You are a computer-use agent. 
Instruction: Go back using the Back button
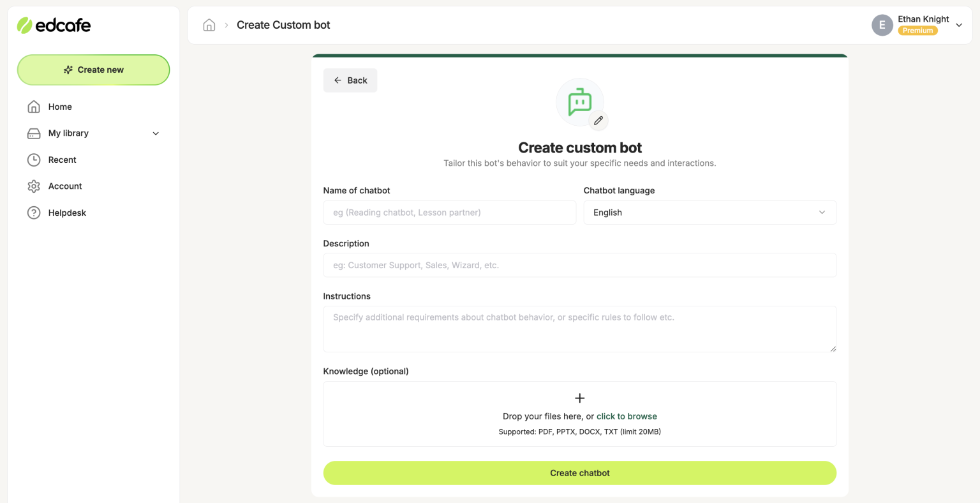point(350,80)
